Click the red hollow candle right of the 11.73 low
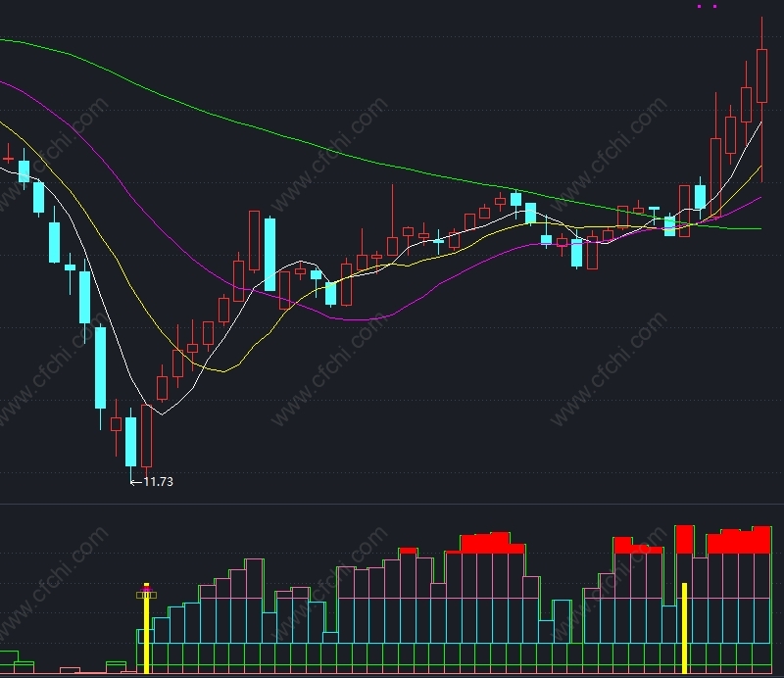 click(146, 439)
